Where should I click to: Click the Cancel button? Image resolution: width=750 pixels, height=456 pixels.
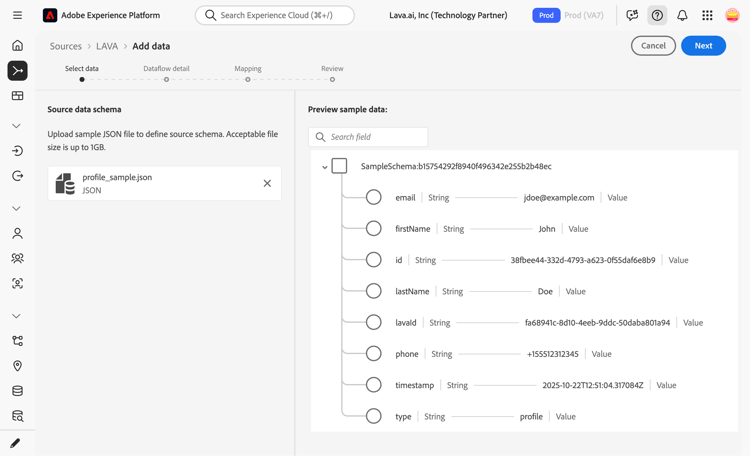tap(653, 45)
